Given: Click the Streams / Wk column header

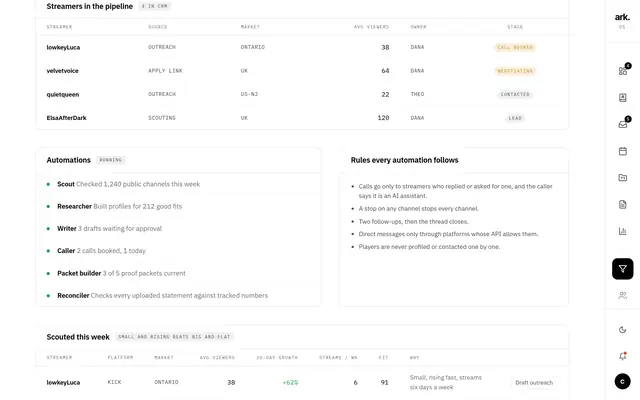Looking at the screenshot, I should click(338, 358).
